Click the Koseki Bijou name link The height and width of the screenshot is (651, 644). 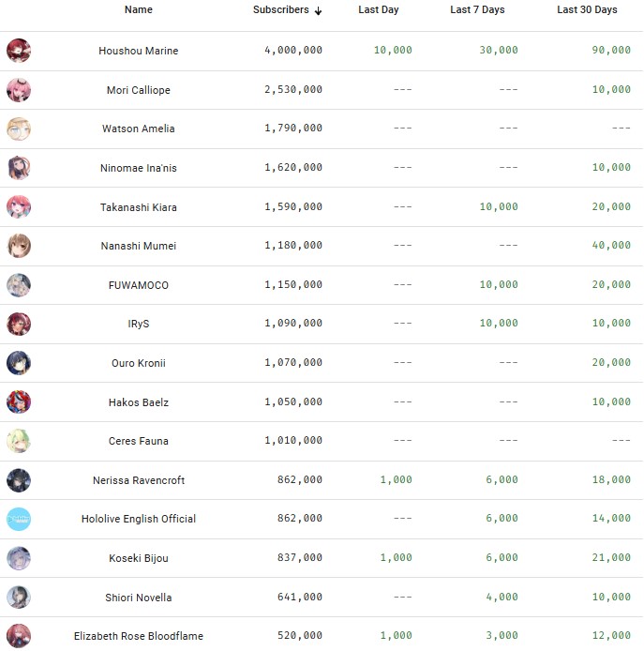(139, 558)
